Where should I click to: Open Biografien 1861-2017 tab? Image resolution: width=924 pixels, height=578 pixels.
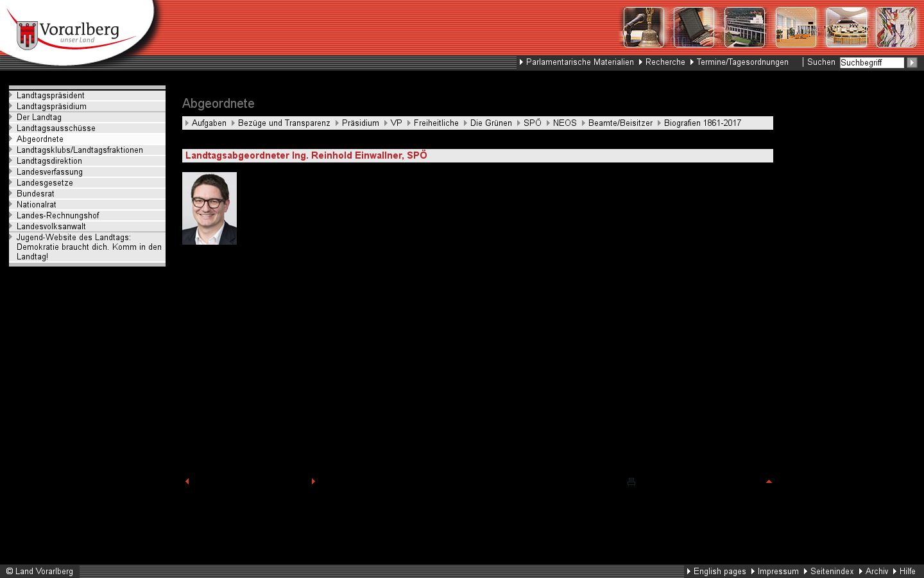coord(703,123)
